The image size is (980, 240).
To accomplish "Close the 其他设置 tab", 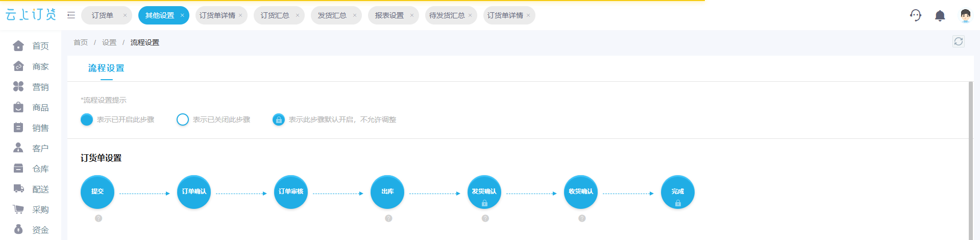I will (x=182, y=15).
